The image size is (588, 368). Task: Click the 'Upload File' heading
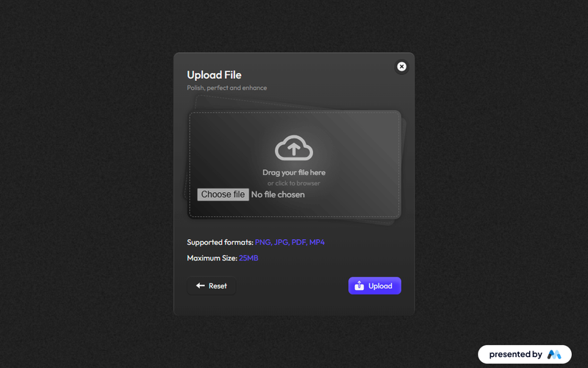(x=214, y=75)
